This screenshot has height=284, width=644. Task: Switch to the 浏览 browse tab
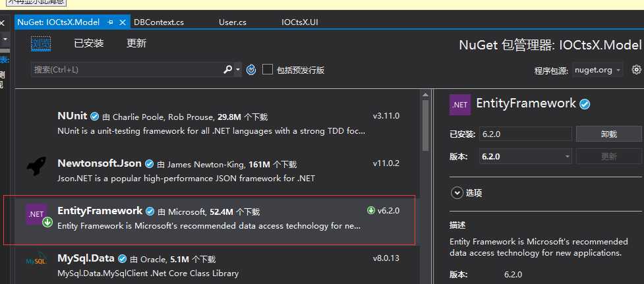click(x=41, y=43)
